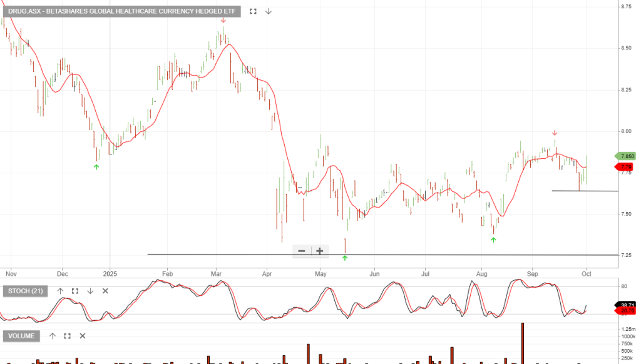The width and height of the screenshot is (641, 364).
Task: Zoom in with the plus button
Action: tap(320, 251)
